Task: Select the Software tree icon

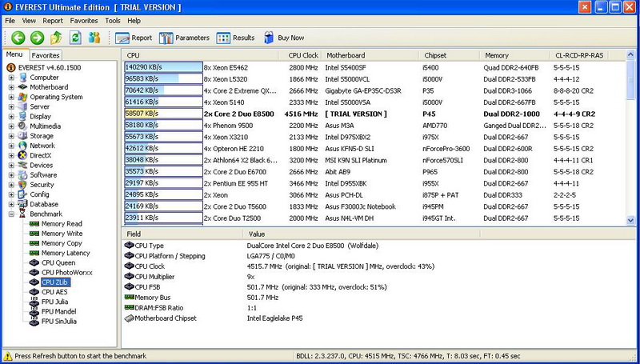Action: pyautogui.click(x=22, y=175)
